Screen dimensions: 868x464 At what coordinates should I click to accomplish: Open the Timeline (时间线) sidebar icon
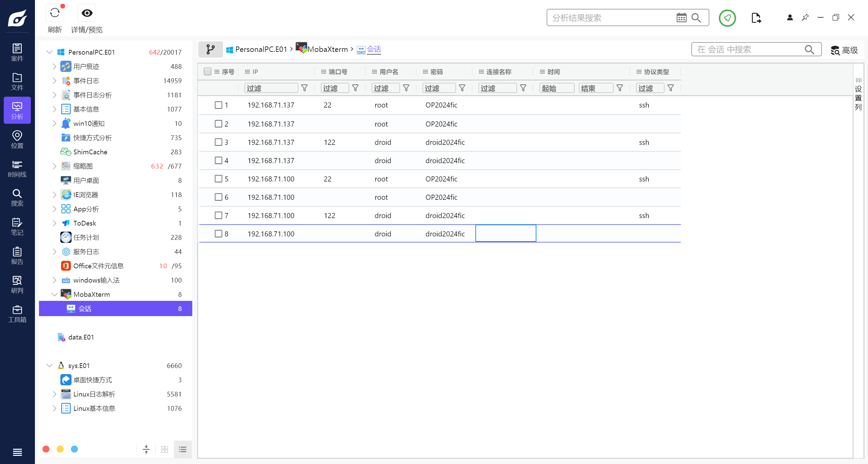(17, 169)
